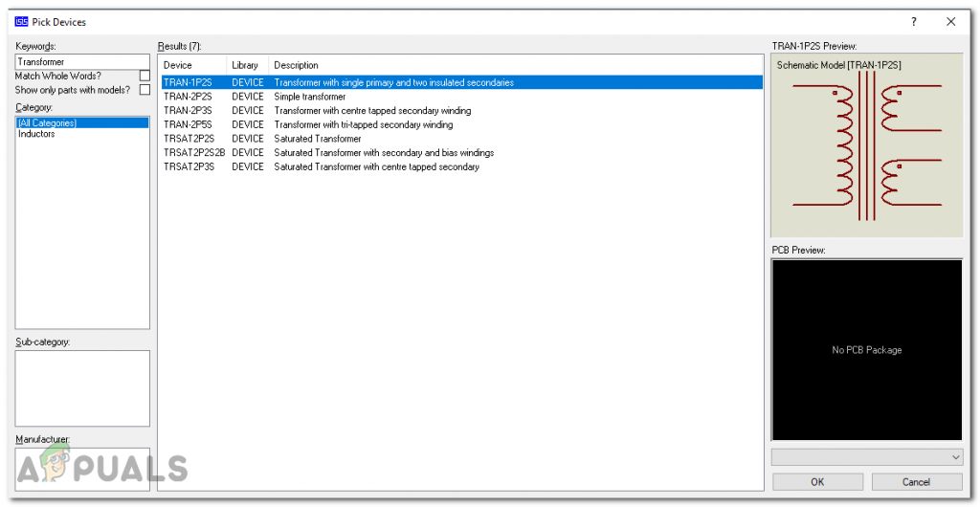Click 'Transformer with centre tapped secondary winding'
This screenshot has height=507, width=980.
tap(372, 111)
